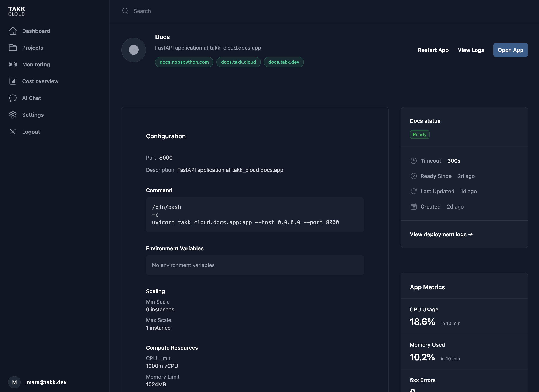Click inside the Search field
This screenshot has width=539, height=392.
166,11
